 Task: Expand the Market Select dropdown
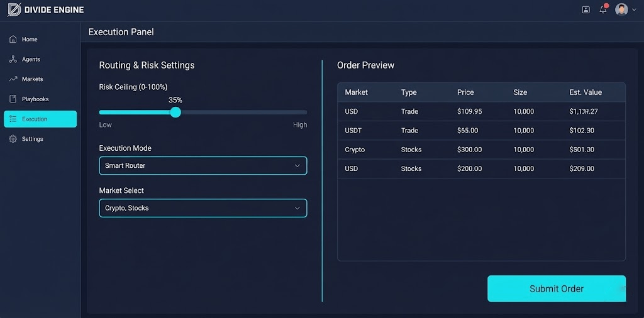point(203,208)
